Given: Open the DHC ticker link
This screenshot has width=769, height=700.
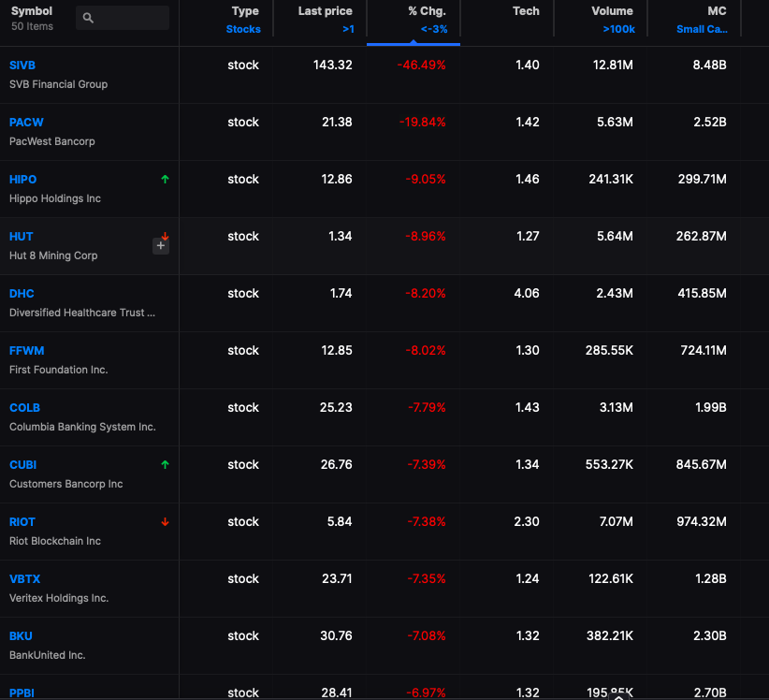Looking at the screenshot, I should (22, 293).
